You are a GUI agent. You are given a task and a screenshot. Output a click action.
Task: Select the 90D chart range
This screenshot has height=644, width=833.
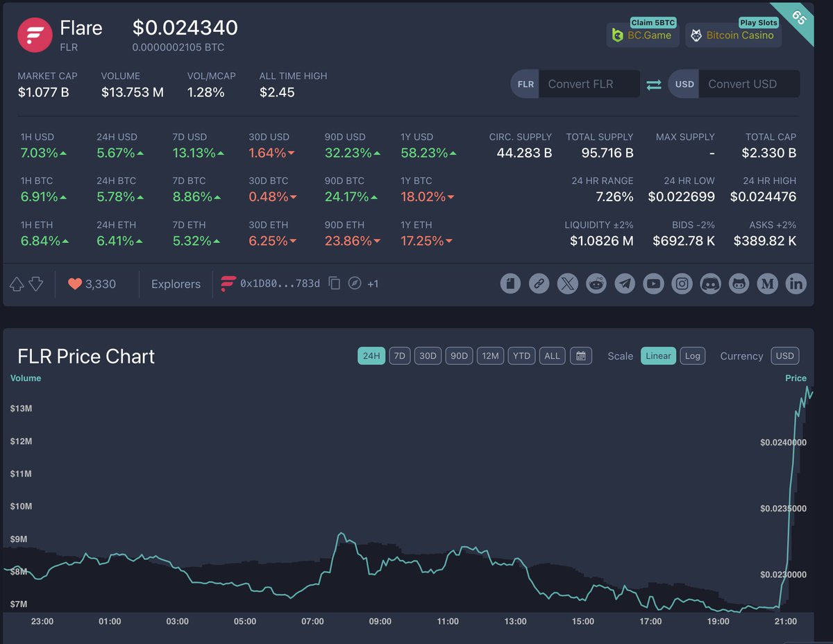pos(459,356)
